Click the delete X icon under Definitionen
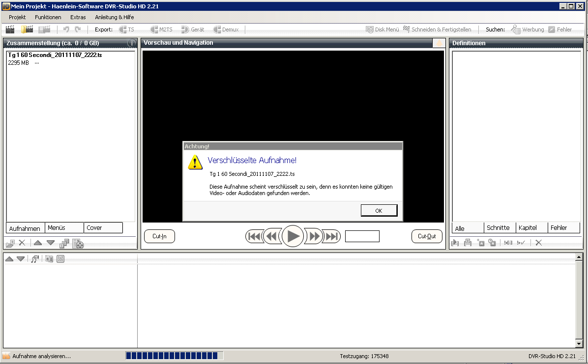Viewport: 588px width, 364px height. [x=539, y=243]
